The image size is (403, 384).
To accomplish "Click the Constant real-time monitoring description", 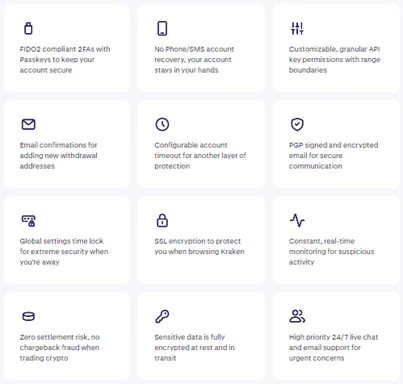I will pyautogui.click(x=331, y=251).
